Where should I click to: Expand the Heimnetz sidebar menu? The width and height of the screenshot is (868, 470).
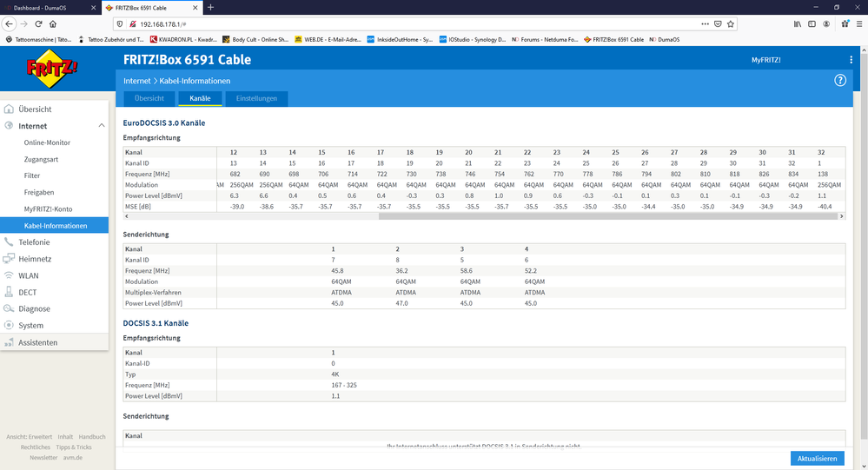pyautogui.click(x=35, y=259)
